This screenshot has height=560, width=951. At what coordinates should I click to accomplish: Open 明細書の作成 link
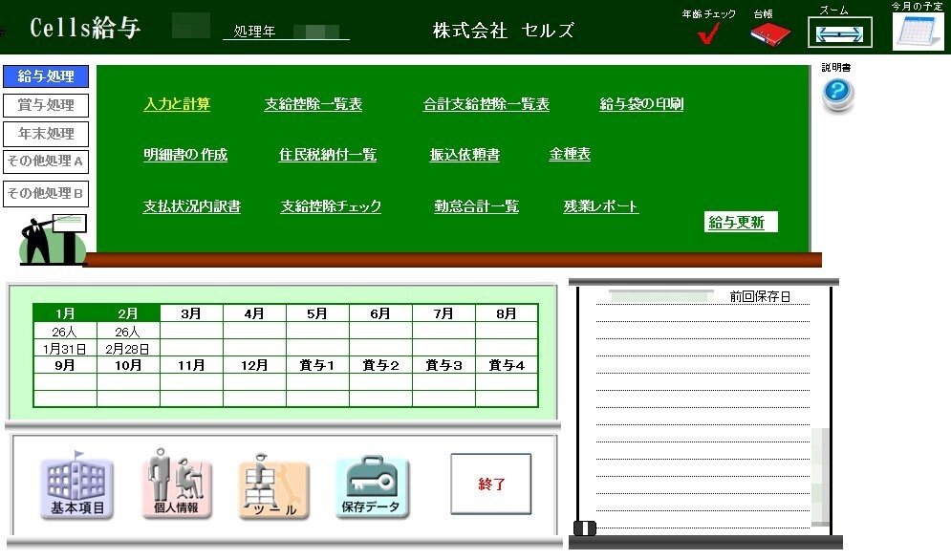tap(185, 155)
